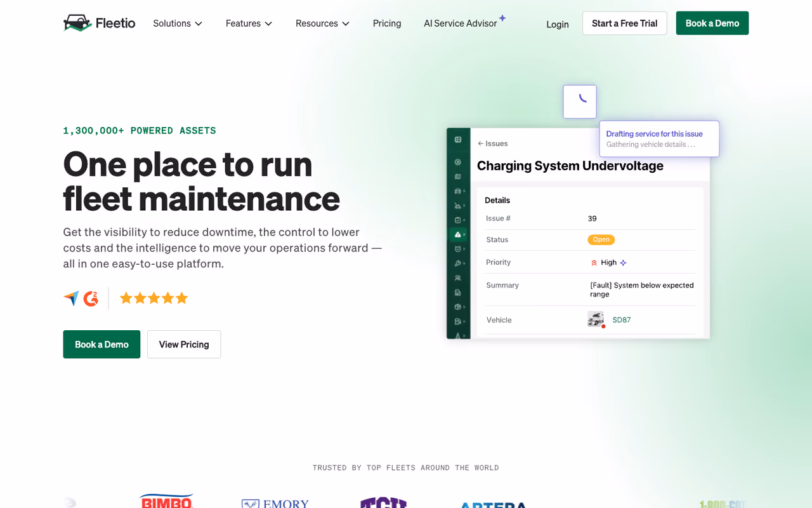
Task: Click the 'Charging System Undervoltage' heading
Action: [570, 166]
